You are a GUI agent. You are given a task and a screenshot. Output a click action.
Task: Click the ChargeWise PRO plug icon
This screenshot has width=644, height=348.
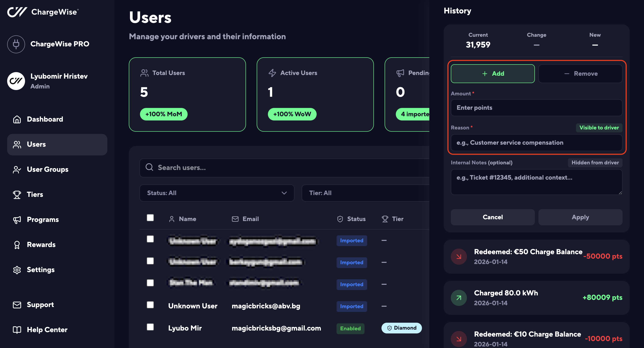[x=16, y=44]
